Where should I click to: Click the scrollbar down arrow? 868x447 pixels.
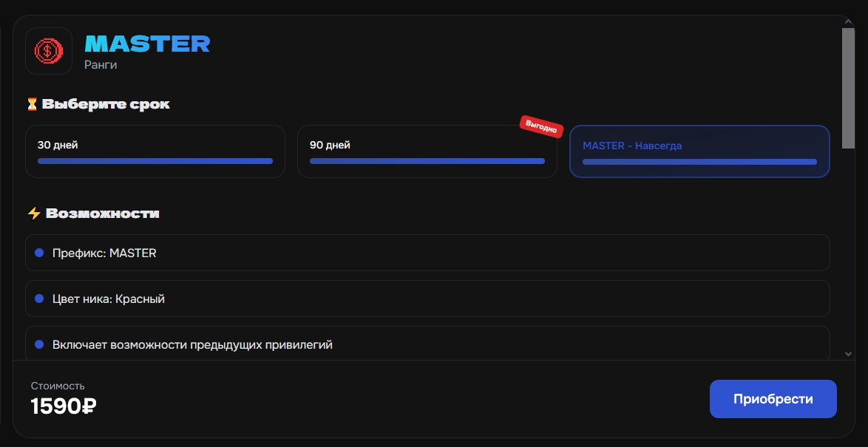848,353
